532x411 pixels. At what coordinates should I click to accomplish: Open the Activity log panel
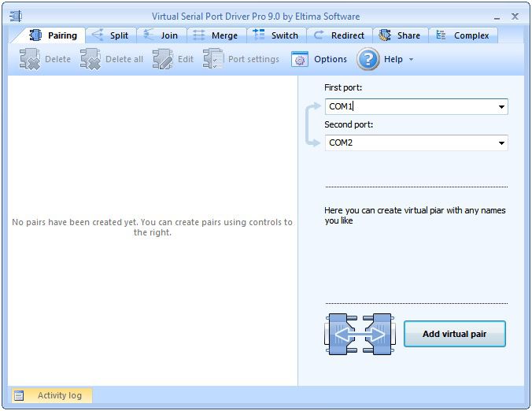coord(52,395)
